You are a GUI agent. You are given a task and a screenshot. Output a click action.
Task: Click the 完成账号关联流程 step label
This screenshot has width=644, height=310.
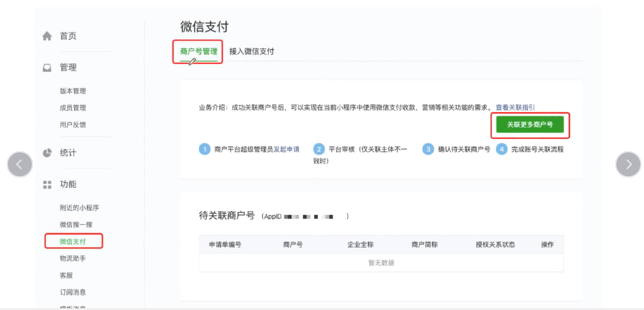(x=537, y=149)
